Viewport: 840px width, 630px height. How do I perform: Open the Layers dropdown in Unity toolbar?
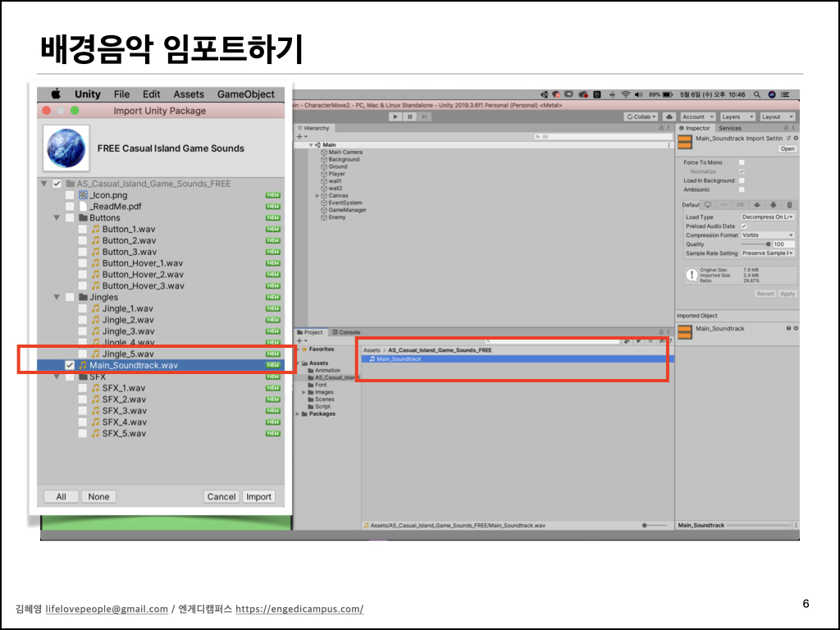point(737,116)
